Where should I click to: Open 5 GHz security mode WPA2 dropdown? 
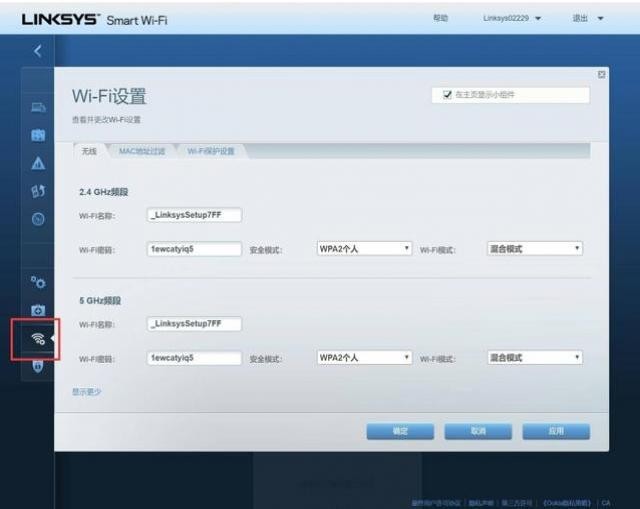[x=364, y=358]
